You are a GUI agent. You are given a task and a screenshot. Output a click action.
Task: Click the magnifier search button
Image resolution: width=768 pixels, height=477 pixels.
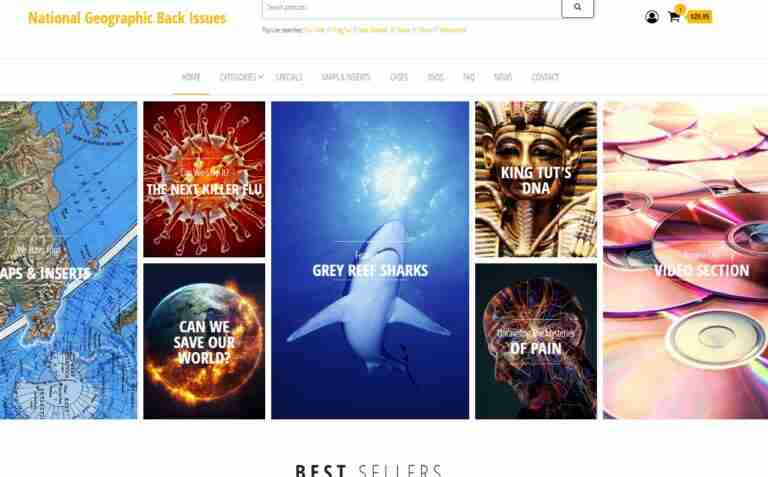click(x=577, y=7)
